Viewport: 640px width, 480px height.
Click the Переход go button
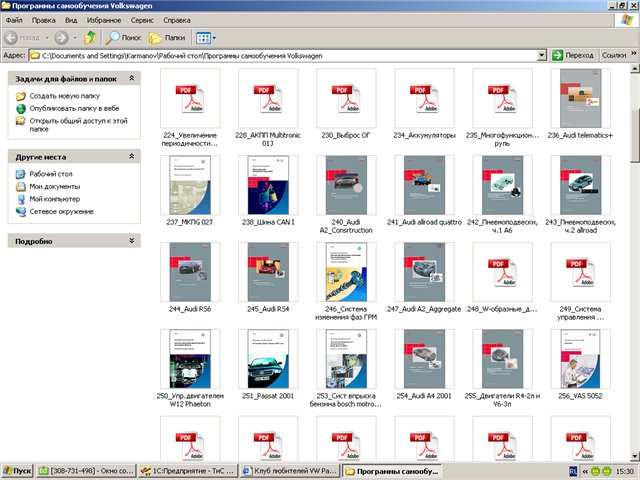pyautogui.click(x=573, y=55)
